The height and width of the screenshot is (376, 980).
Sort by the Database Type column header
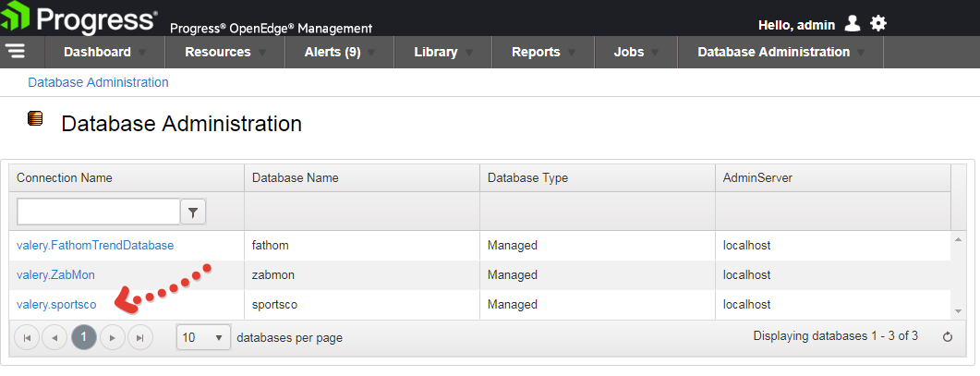coord(598,177)
